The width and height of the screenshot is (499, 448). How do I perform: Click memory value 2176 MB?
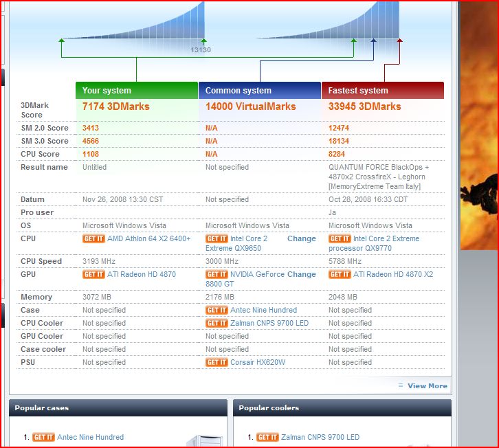[220, 297]
